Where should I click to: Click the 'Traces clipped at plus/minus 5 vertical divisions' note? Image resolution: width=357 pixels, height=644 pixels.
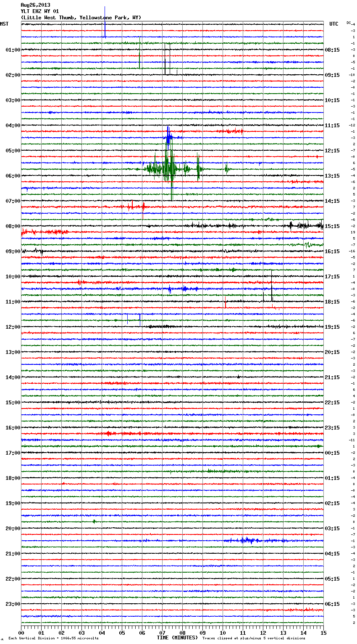click(254, 639)
